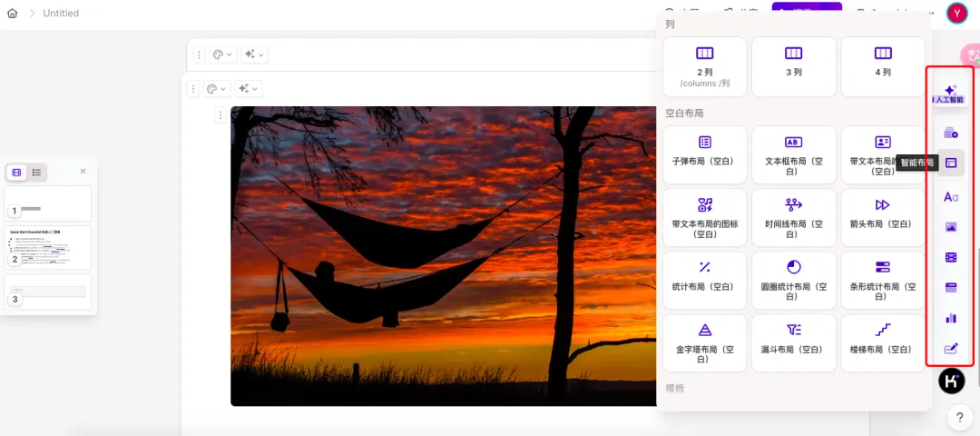Open the image insert icon in right sidebar

tap(950, 227)
